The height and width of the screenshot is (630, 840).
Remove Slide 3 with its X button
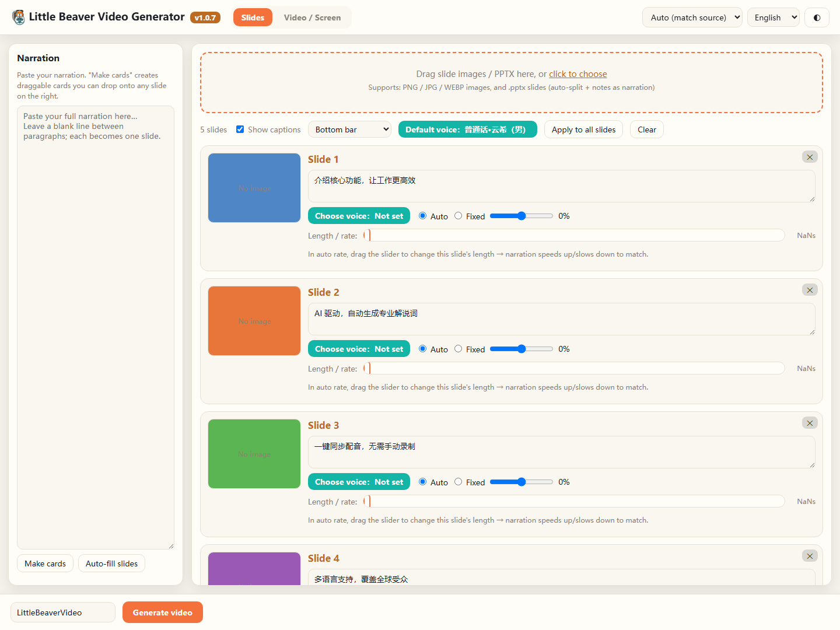[810, 423]
